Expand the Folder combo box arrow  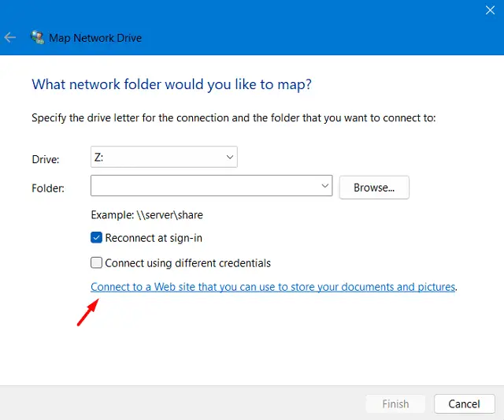pyautogui.click(x=325, y=185)
